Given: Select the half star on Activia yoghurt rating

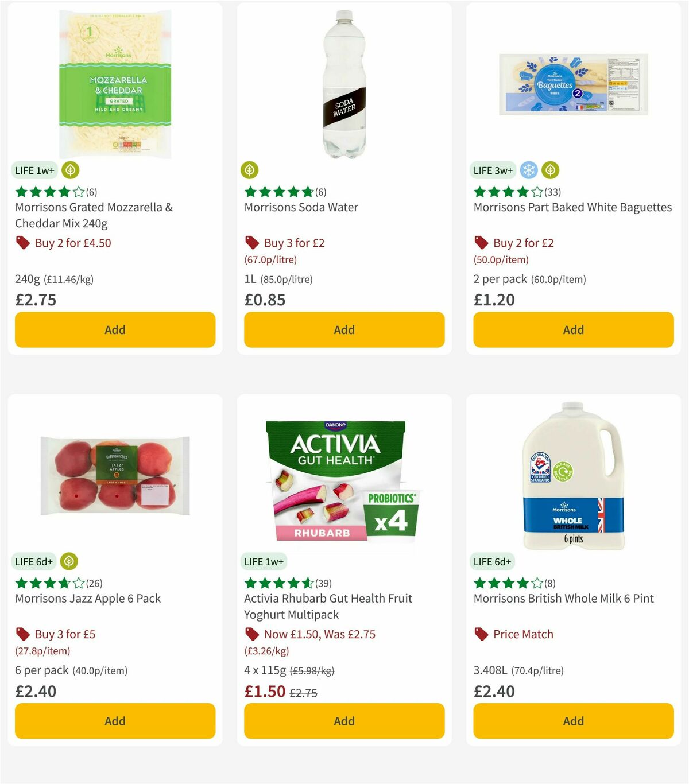Looking at the screenshot, I should point(308,583).
